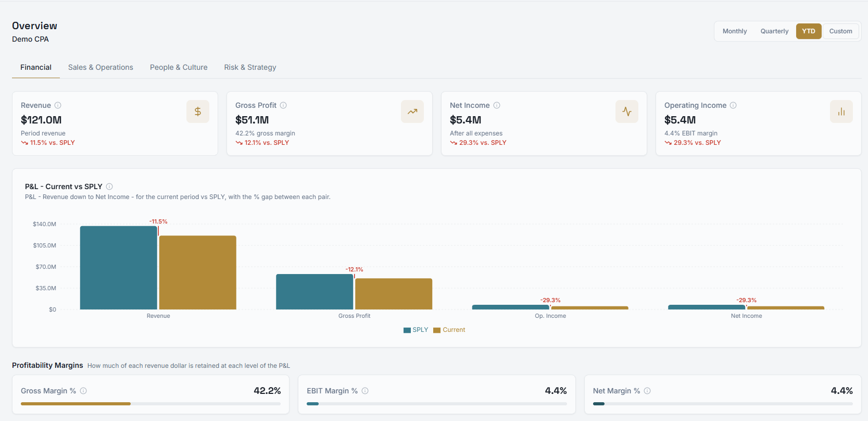Screen dimensions: 868x421
Task: Click the Net Margin % progress bar
Action: coord(723,404)
